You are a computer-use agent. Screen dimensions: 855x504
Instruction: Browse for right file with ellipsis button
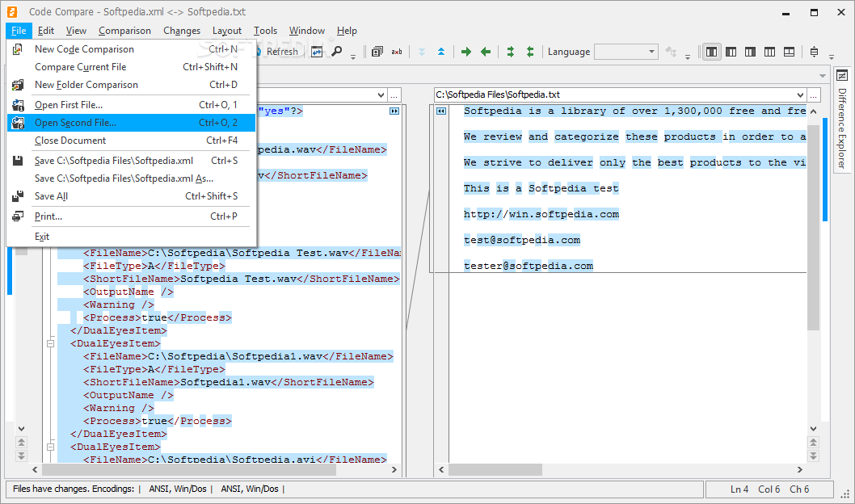point(814,94)
